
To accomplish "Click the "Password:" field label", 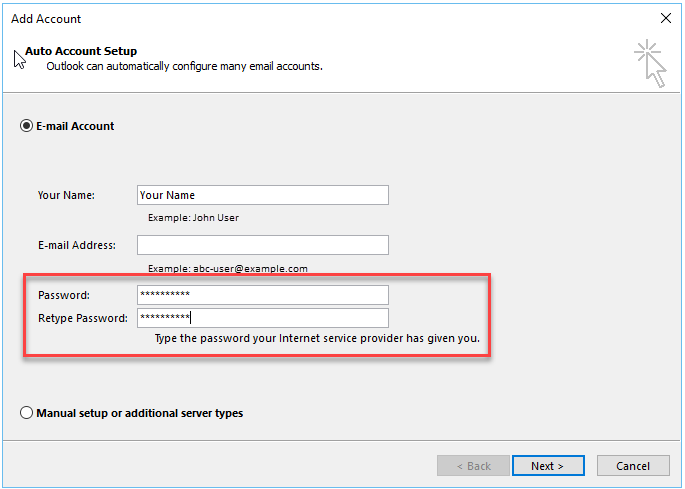I will click(x=64, y=295).
